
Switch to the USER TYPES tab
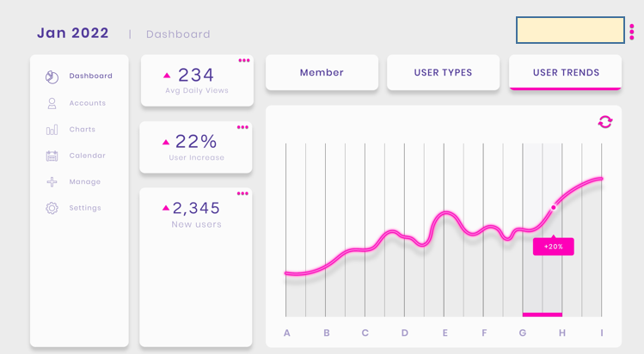[x=443, y=73]
